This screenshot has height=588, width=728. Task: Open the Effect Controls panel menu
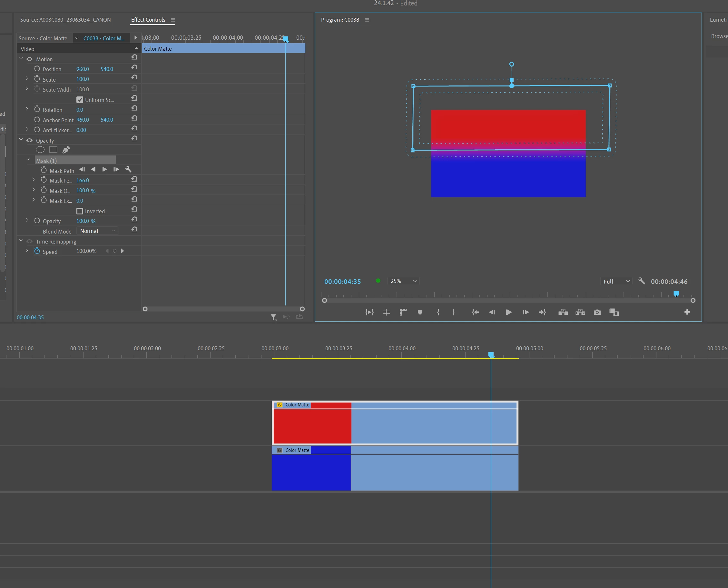[173, 20]
